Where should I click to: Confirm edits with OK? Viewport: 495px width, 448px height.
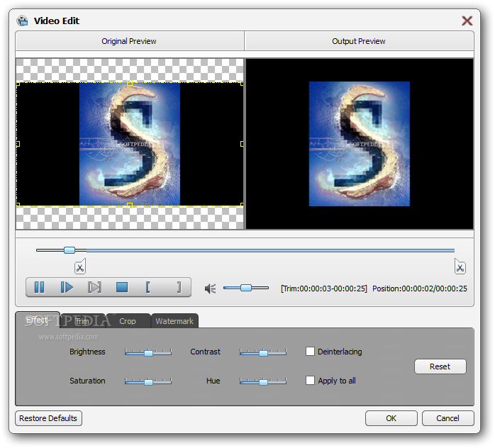pos(391,418)
